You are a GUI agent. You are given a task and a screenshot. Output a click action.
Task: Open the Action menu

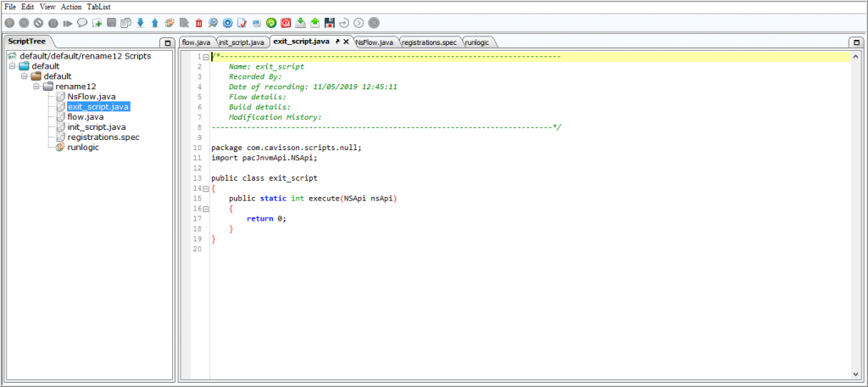coord(71,7)
